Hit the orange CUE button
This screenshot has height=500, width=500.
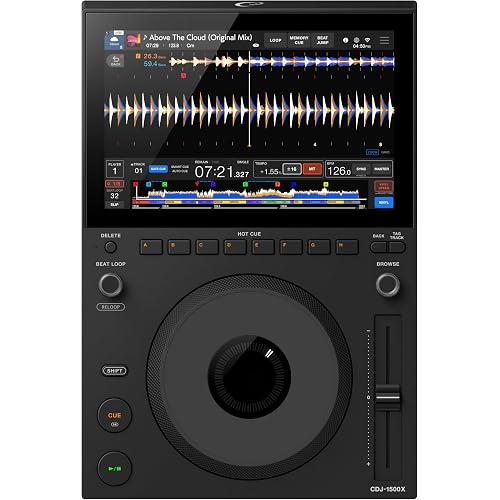114,415
